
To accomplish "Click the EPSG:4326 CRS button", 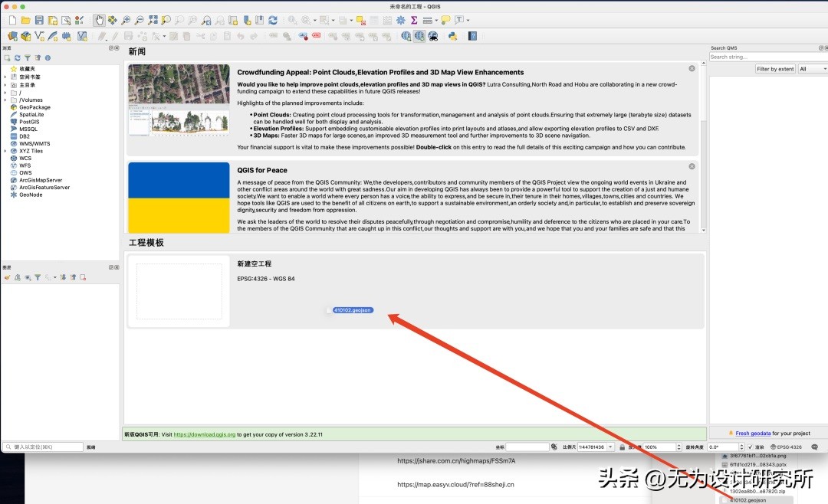I will coord(786,447).
